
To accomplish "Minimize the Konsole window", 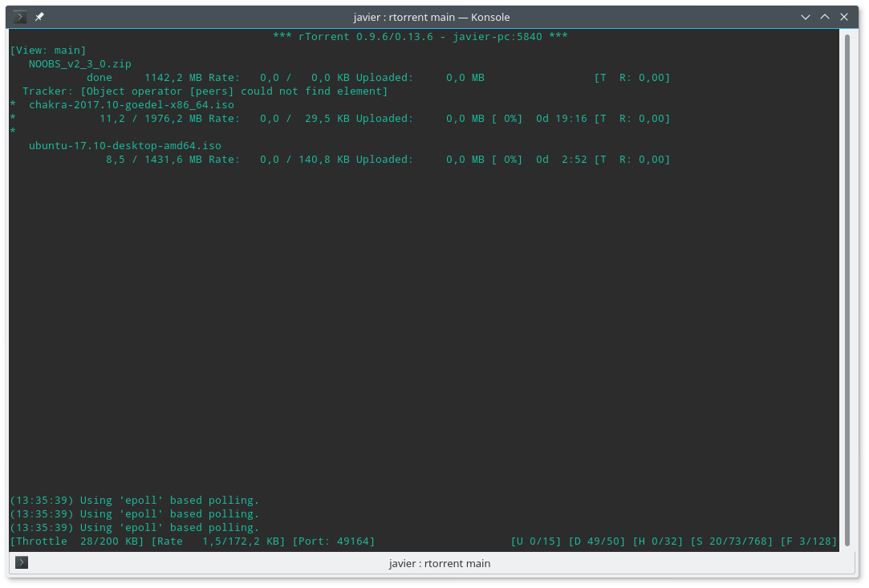I will coord(806,17).
